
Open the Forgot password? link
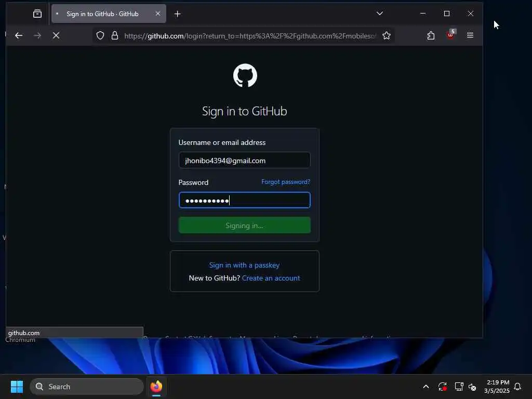(286, 182)
